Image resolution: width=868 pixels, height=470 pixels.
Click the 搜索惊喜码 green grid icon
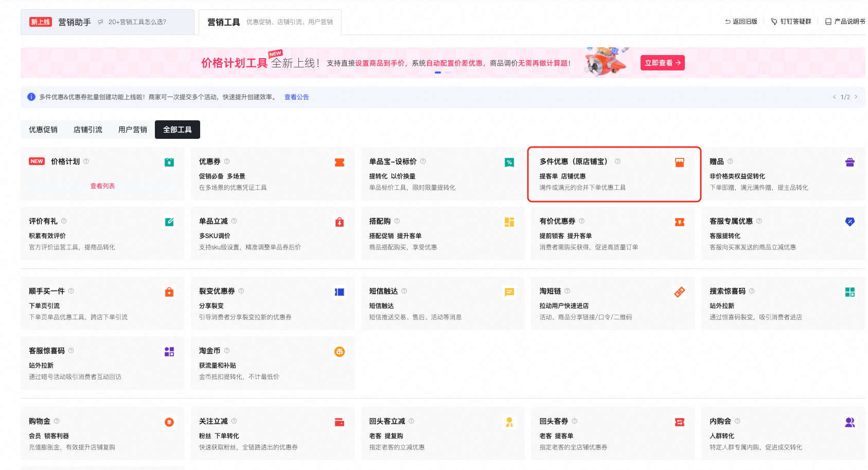pyautogui.click(x=850, y=292)
